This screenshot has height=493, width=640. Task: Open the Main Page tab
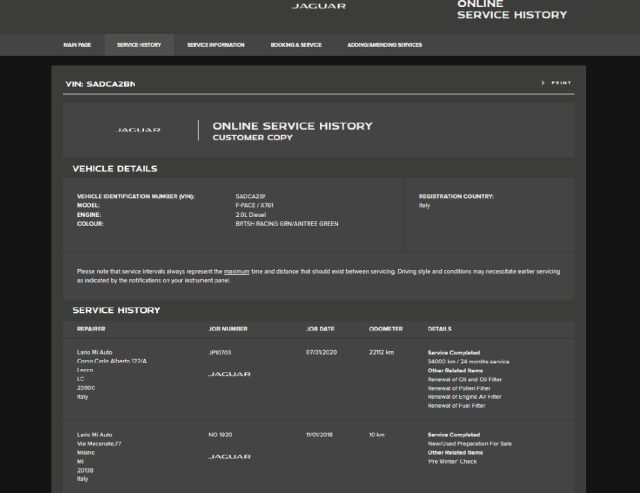(x=77, y=45)
